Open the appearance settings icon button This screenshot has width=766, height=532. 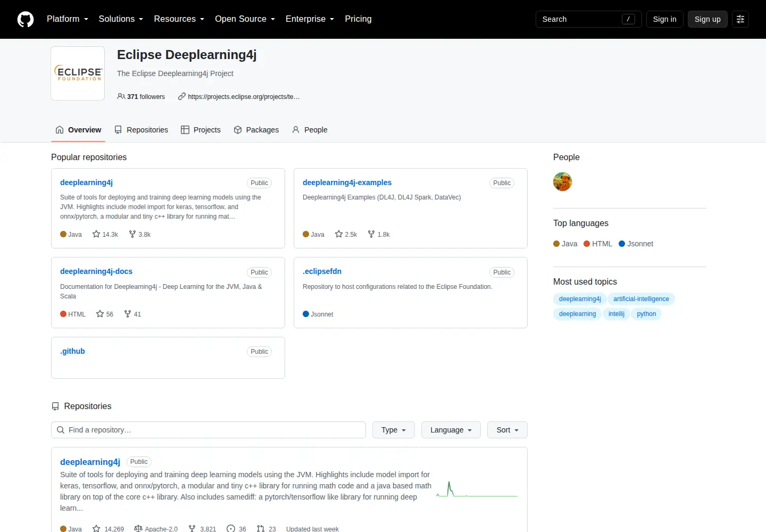tap(740, 19)
